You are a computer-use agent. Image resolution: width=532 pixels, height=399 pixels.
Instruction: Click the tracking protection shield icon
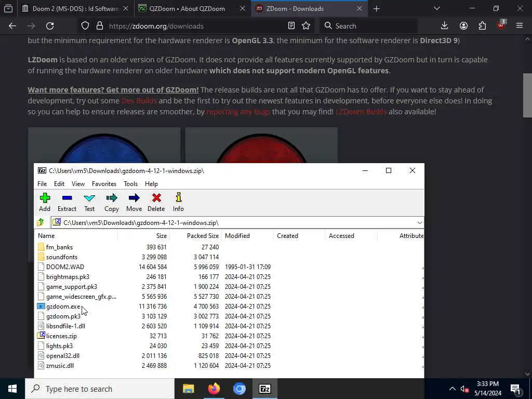(85, 26)
